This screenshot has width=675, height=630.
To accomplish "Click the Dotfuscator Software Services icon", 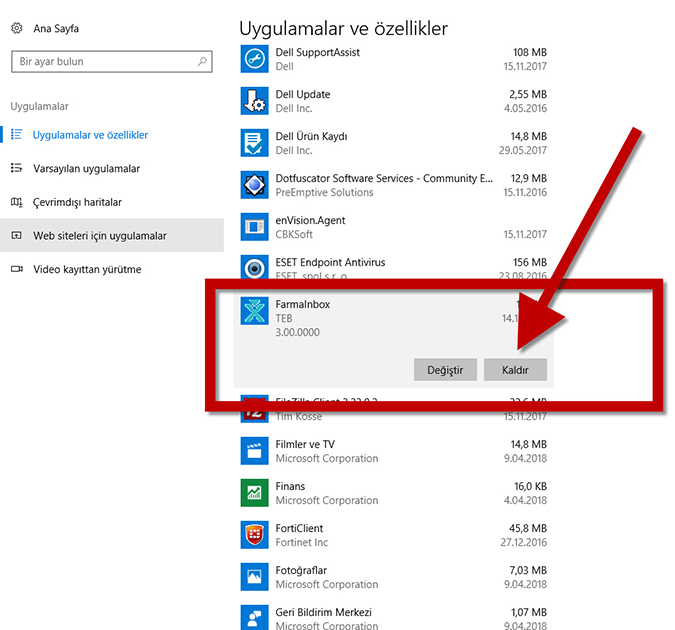I will pos(254,185).
